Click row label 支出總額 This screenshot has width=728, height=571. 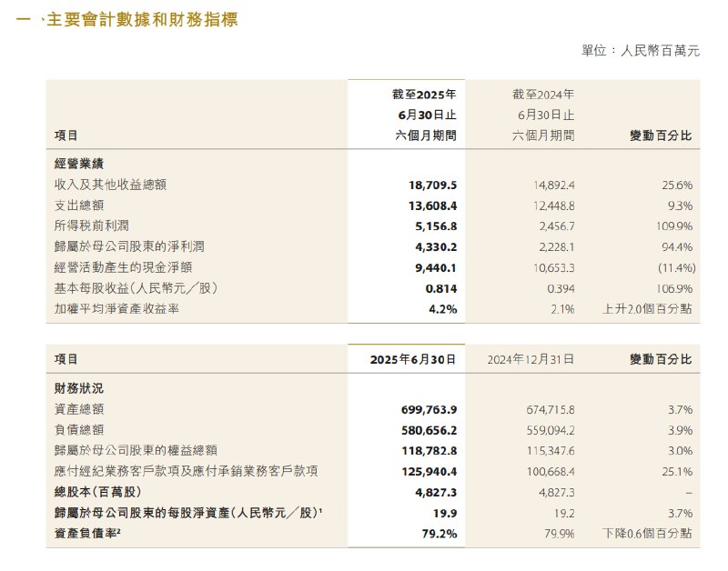click(79, 205)
